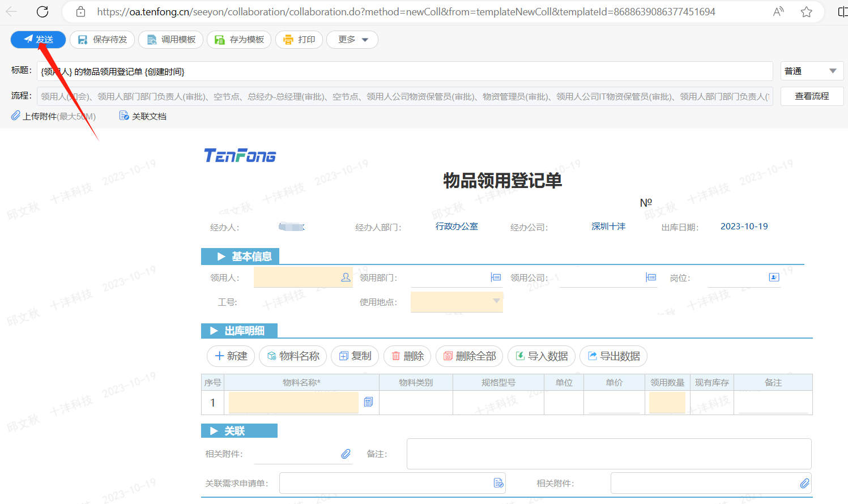Click the 物料名称 material selection button
Viewport: 848px width, 504px height.
[293, 356]
